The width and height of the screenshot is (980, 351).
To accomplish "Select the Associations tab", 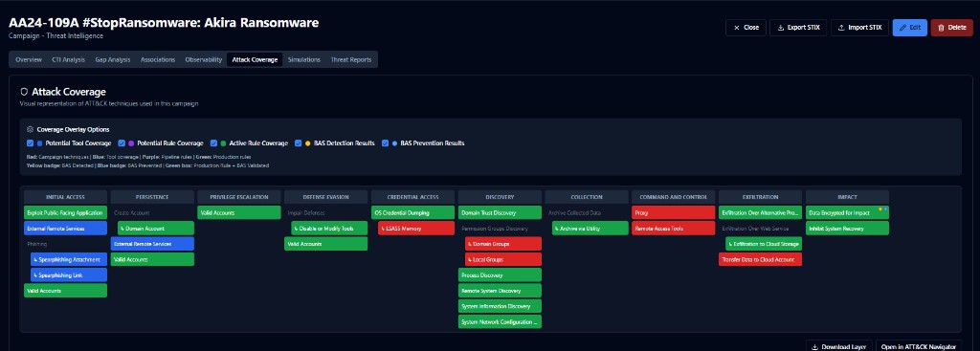I will pos(158,60).
